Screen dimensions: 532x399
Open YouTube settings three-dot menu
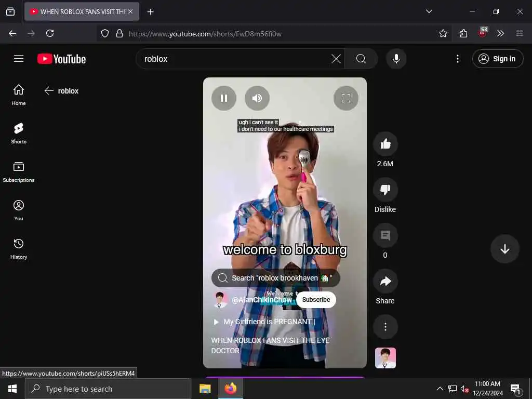(x=457, y=59)
